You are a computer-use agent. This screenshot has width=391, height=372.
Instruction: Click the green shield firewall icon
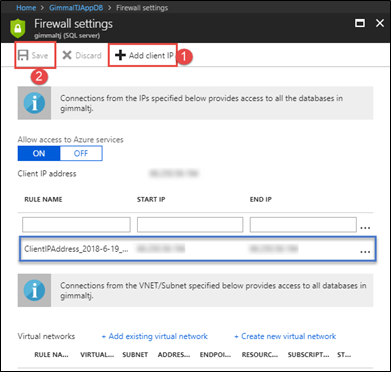(x=18, y=28)
